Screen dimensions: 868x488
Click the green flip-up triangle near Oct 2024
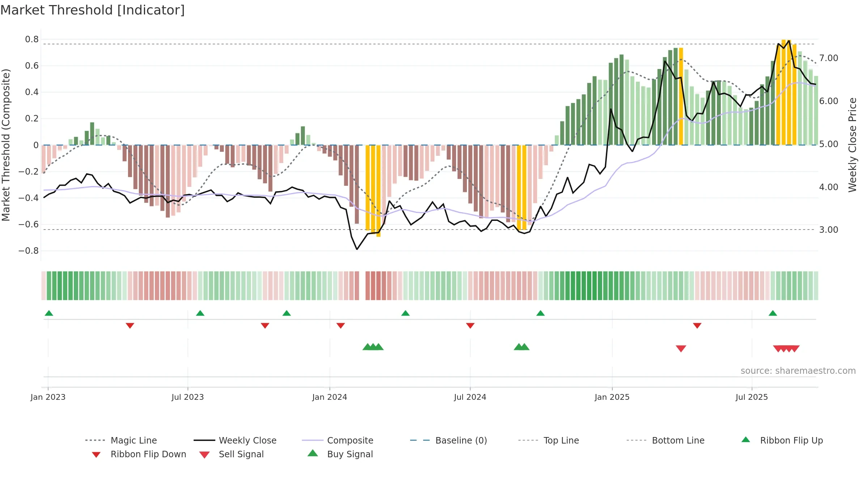540,313
